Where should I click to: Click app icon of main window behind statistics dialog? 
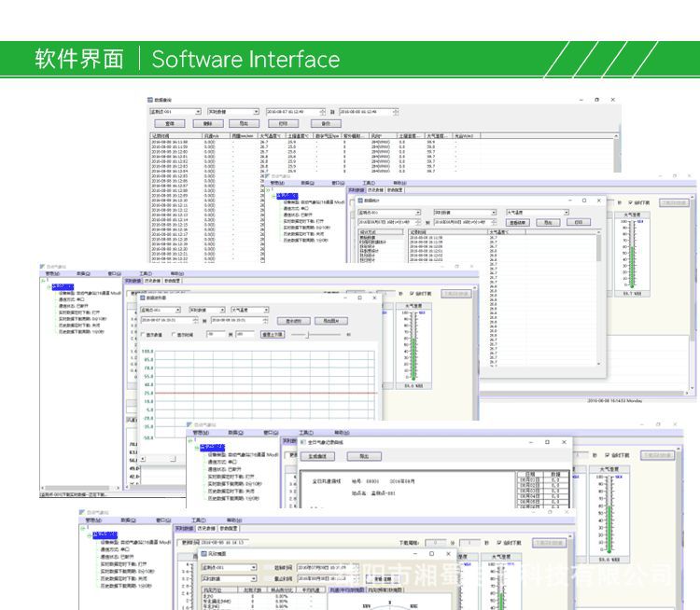[x=267, y=176]
